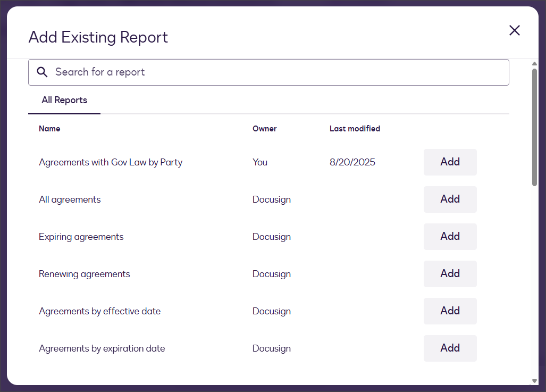Click the scrollbar down arrow
Image resolution: width=546 pixels, height=392 pixels.
(x=534, y=381)
